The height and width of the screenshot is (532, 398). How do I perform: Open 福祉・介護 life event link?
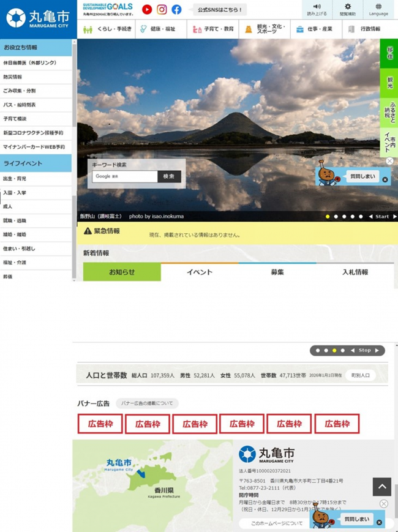click(x=36, y=263)
